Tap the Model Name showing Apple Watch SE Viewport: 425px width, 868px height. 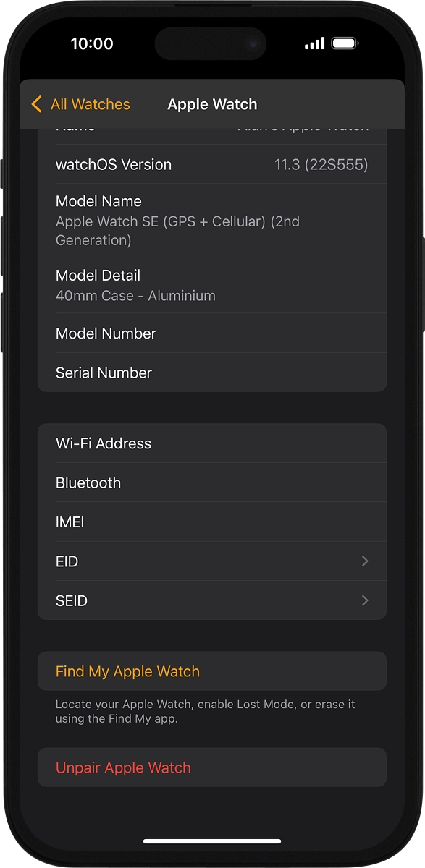[x=212, y=220]
